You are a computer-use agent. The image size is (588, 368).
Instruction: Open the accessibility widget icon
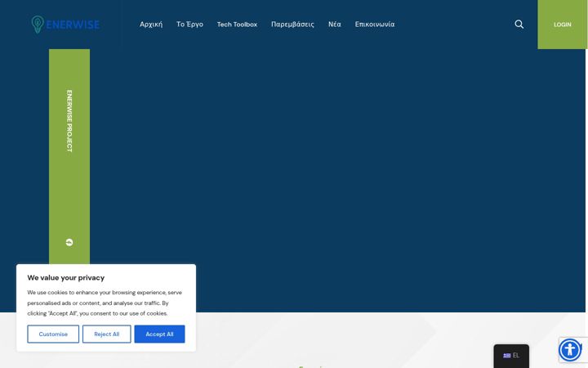[570, 350]
